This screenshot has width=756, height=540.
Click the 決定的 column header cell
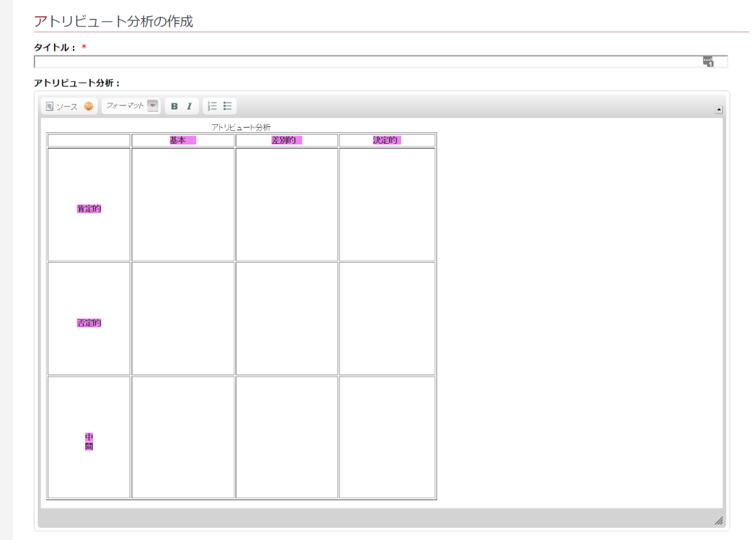tap(387, 140)
